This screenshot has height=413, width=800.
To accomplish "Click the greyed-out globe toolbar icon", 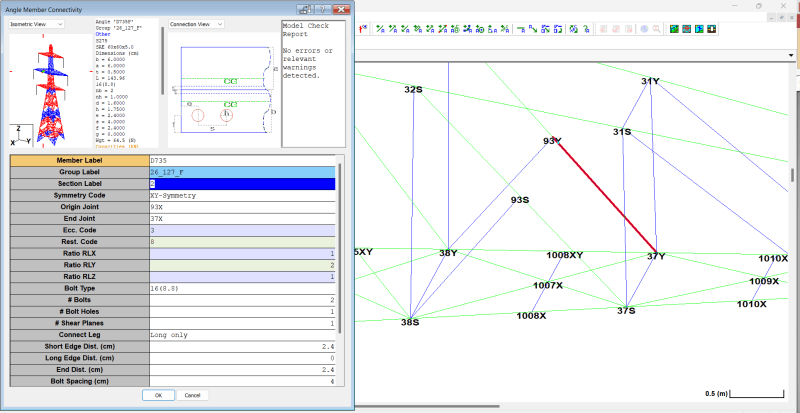I will tap(644, 29).
